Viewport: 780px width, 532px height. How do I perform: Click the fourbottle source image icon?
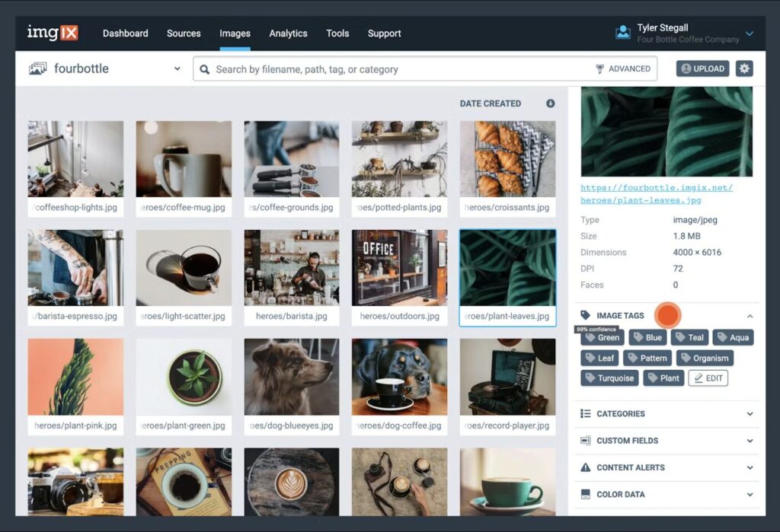37,68
